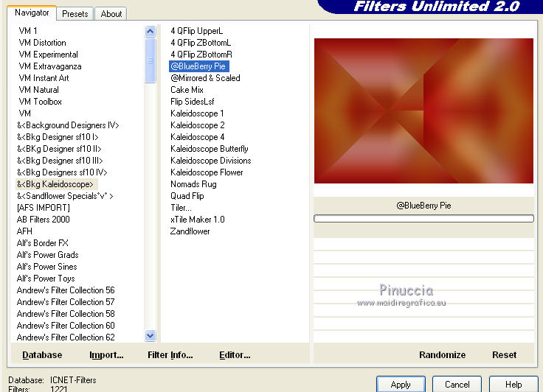This screenshot has height=392, width=543.
Task: Choose the Kaleidoscope 2 filter
Action: point(198,125)
